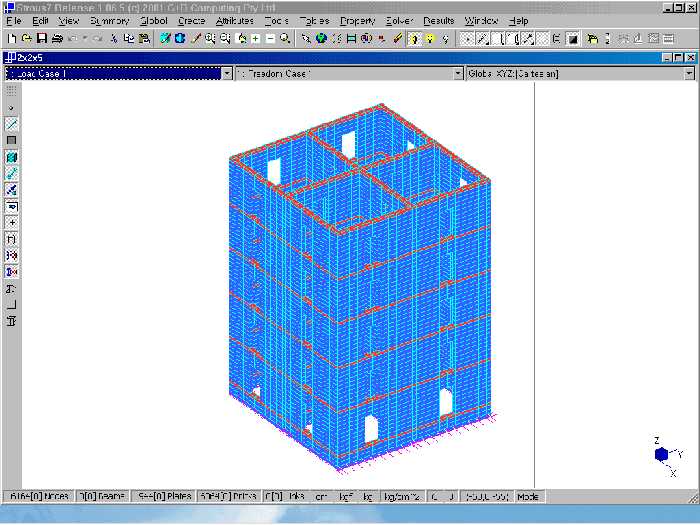This screenshot has height=525, width=700.
Task: Click the XYZ axis triad indicator
Action: point(662,454)
